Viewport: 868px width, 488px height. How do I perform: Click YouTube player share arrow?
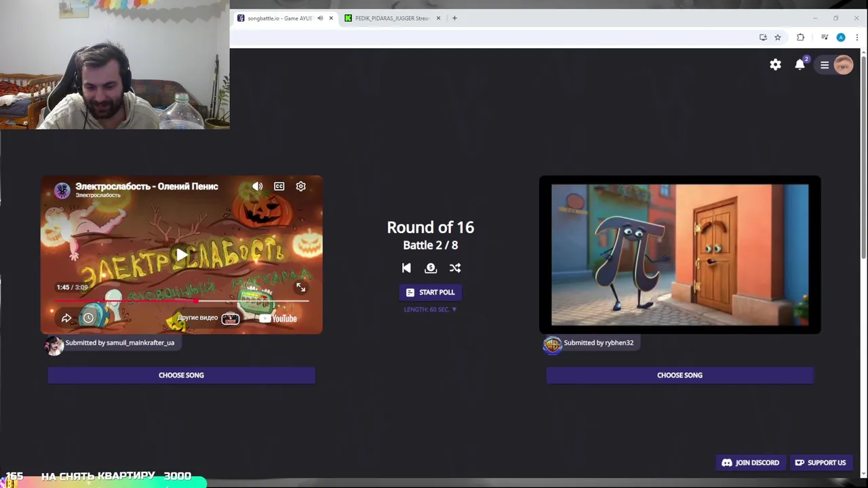click(66, 318)
